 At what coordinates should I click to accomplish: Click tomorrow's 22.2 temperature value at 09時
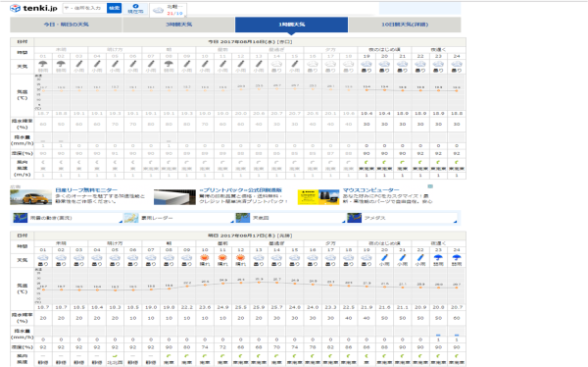coord(187,307)
